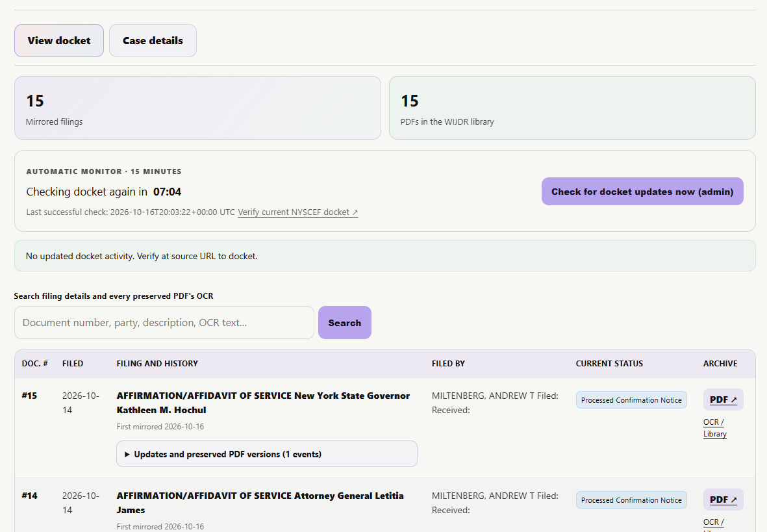Image resolution: width=767 pixels, height=532 pixels.
Task: Switch to the View docket tab
Action: (x=58, y=41)
